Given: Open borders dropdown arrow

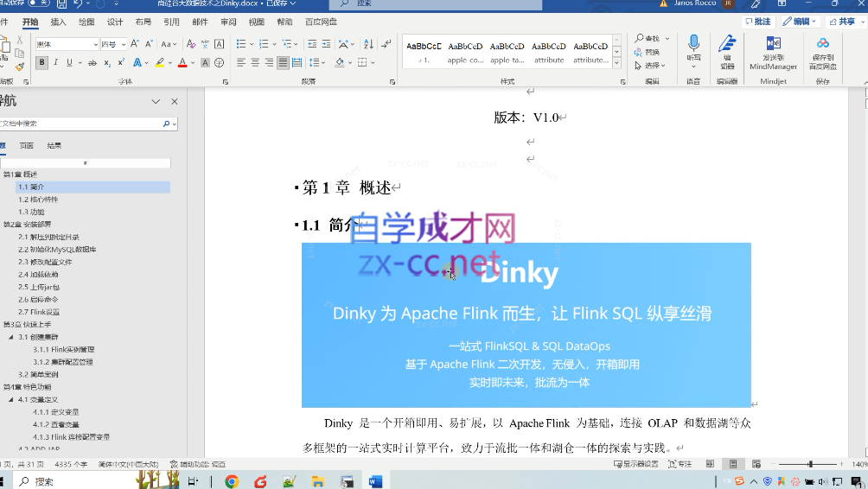Looking at the screenshot, I should click(373, 62).
